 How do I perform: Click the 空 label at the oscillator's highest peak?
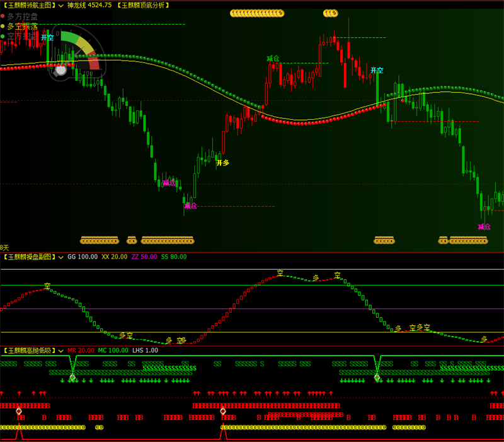coord(280,273)
